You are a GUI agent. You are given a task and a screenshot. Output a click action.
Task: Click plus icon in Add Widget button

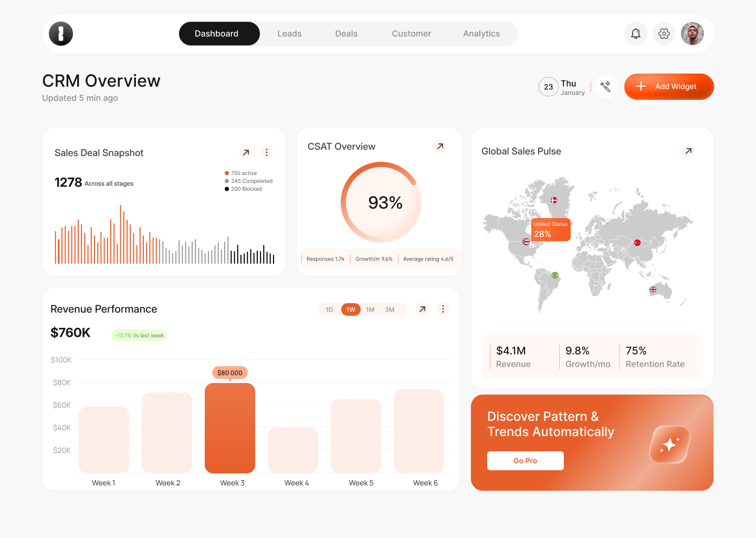click(x=641, y=86)
